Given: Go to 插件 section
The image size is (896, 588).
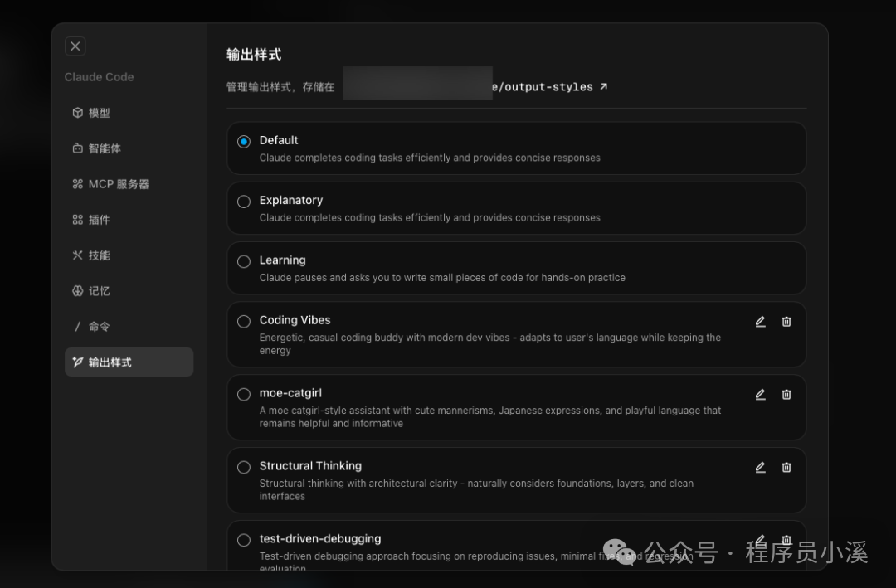Looking at the screenshot, I should (x=129, y=220).
